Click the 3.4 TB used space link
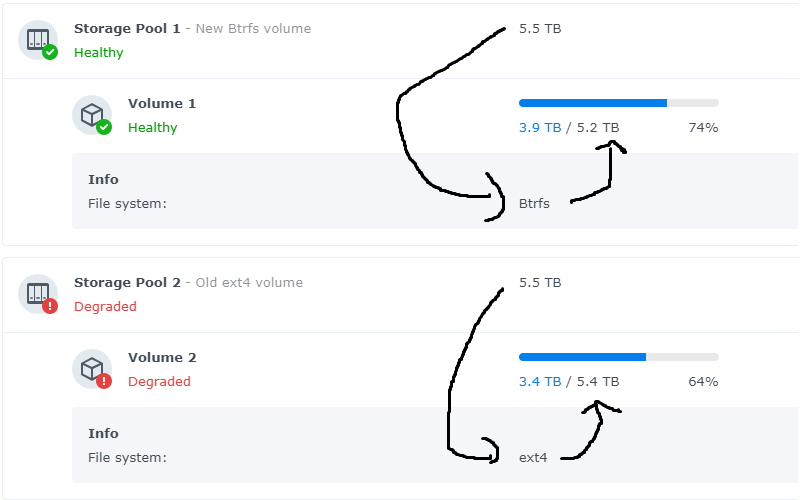The width and height of the screenshot is (804, 500). pos(540,382)
